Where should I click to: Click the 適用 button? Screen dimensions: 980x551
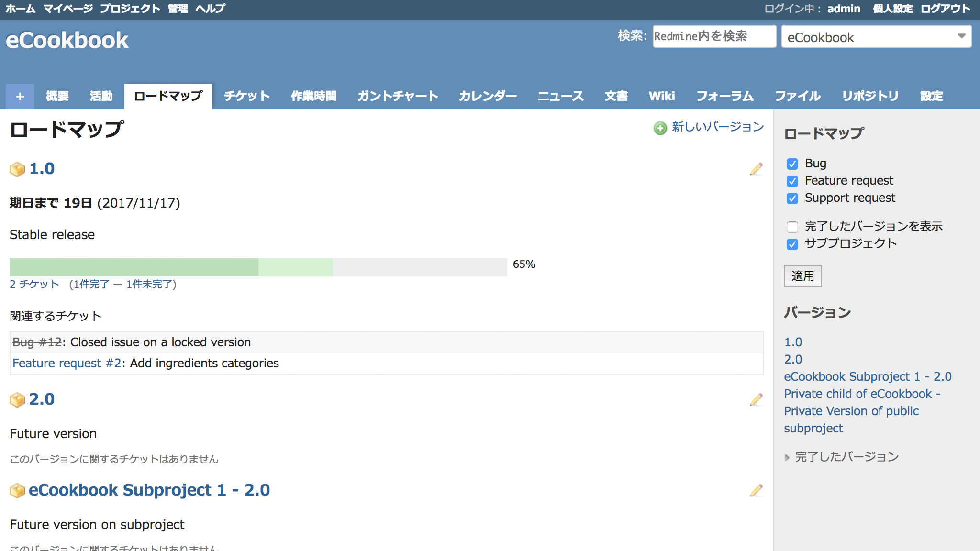tap(802, 276)
